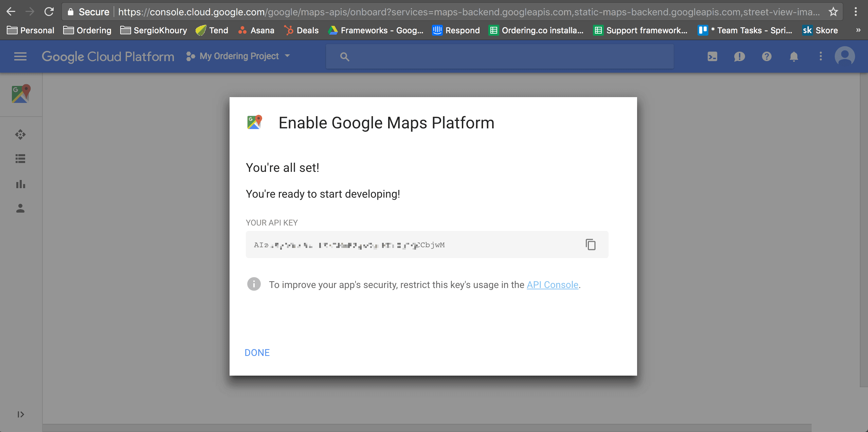
Task: Copy the API key using copy icon
Action: pos(590,245)
